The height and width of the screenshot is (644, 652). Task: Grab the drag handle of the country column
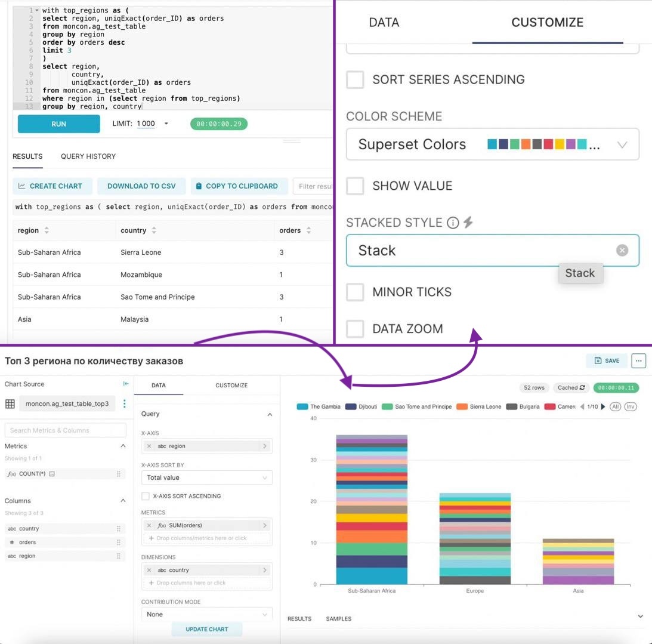tap(119, 529)
